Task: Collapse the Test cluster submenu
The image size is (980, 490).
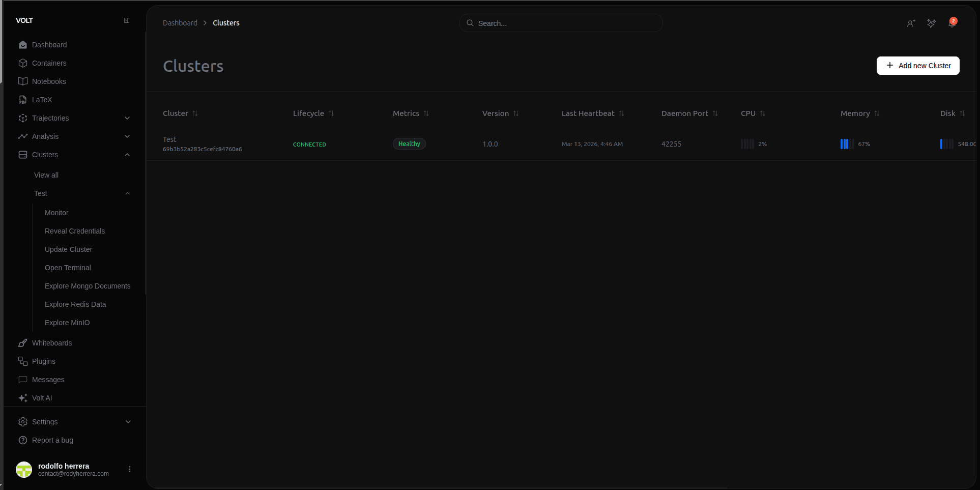Action: coord(128,193)
